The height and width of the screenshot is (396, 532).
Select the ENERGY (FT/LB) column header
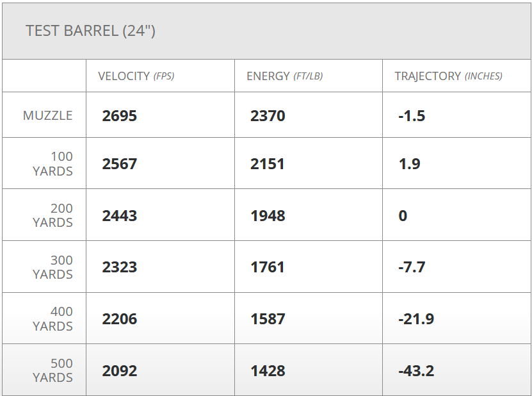click(x=284, y=76)
